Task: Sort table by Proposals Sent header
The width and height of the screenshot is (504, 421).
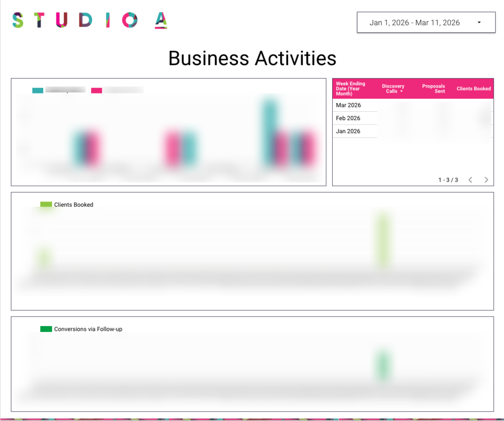Action: pos(433,89)
